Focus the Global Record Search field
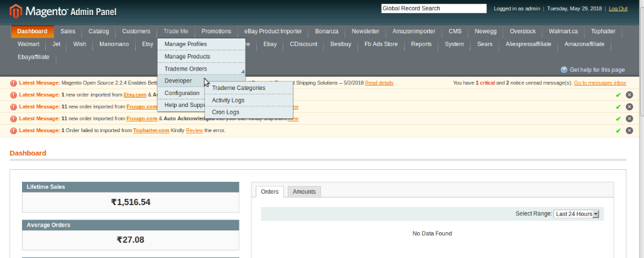644x258 pixels. [434, 8]
